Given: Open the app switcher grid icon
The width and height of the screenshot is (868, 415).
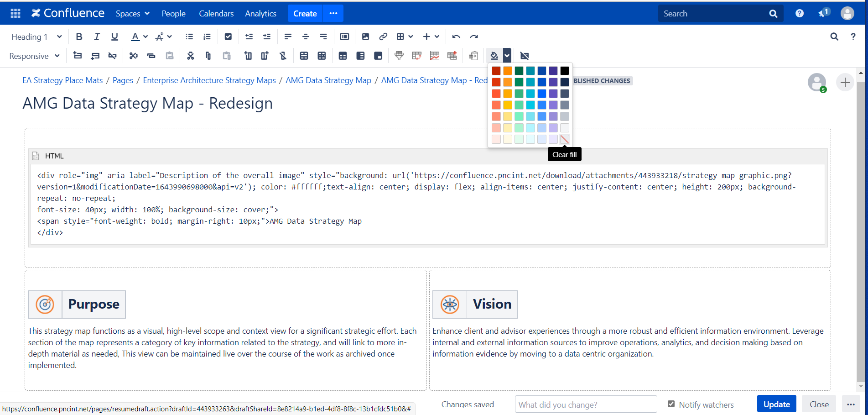Looking at the screenshot, I should 16,13.
